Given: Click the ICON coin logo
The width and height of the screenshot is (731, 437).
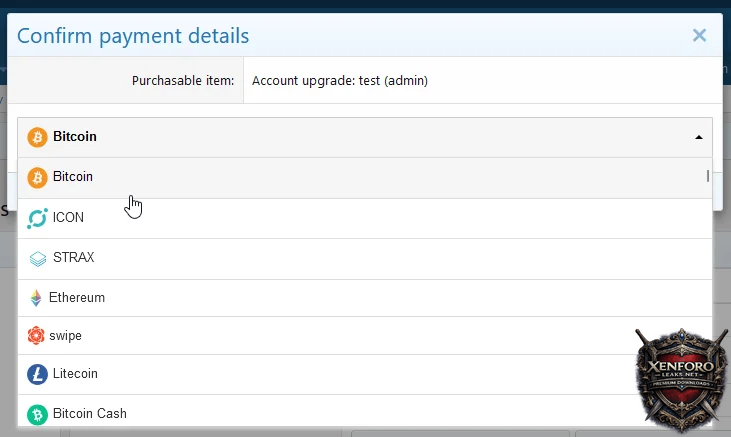Looking at the screenshot, I should pos(38,217).
